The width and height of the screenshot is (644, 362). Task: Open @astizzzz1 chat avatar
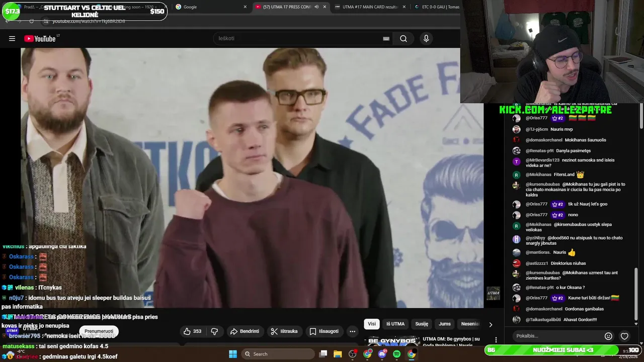(x=516, y=263)
